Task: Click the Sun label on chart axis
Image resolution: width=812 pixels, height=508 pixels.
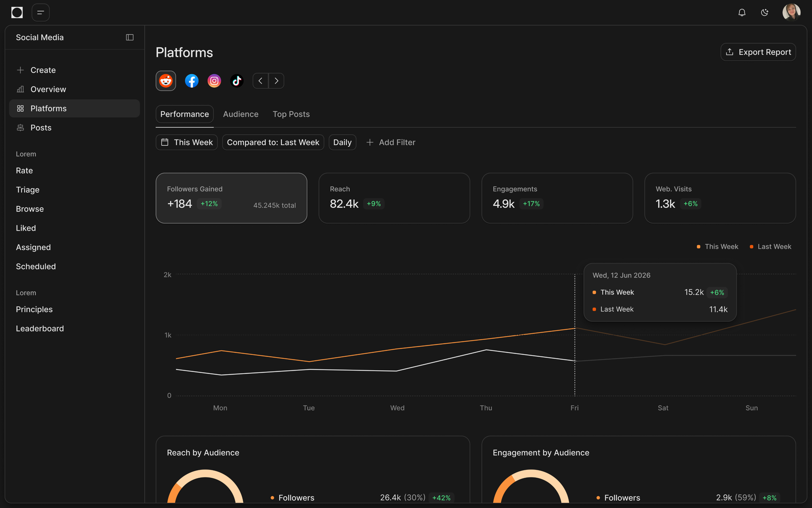Action: 752,408
